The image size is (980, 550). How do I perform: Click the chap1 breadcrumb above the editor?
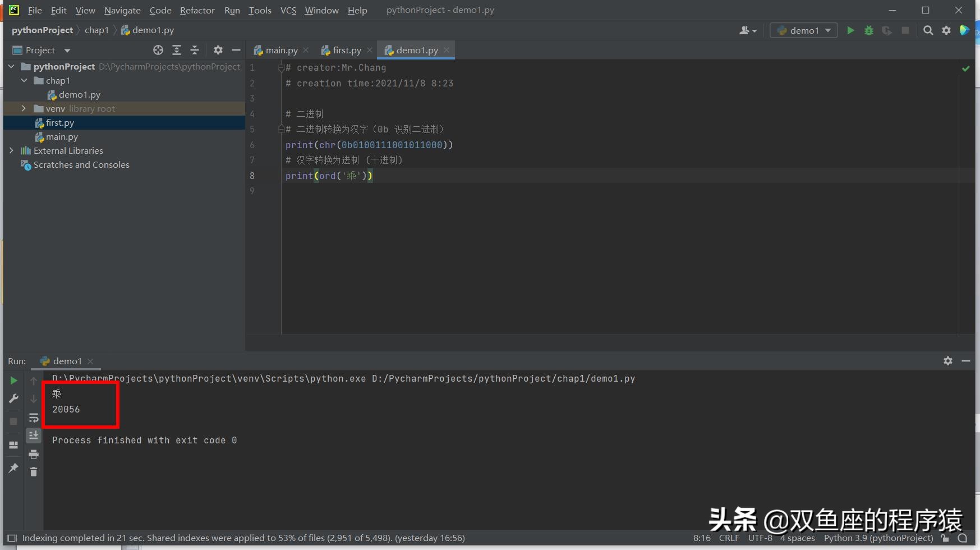(96, 30)
